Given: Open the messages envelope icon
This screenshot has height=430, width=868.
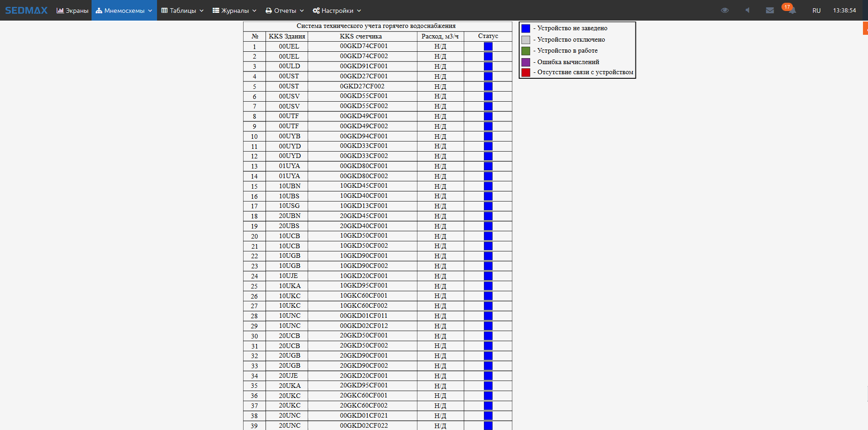Looking at the screenshot, I should click(x=770, y=10).
